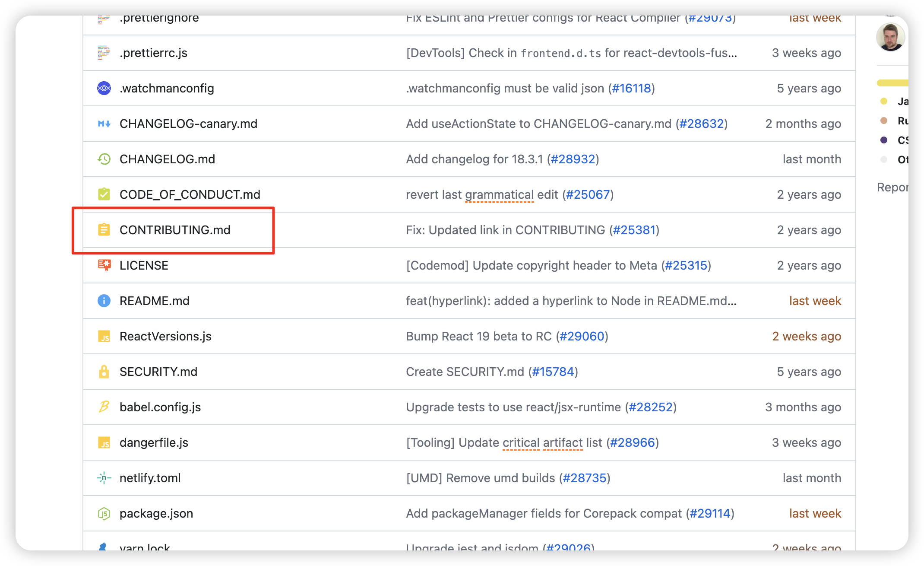Click the red certificate icon next to LICENSE

click(x=104, y=265)
